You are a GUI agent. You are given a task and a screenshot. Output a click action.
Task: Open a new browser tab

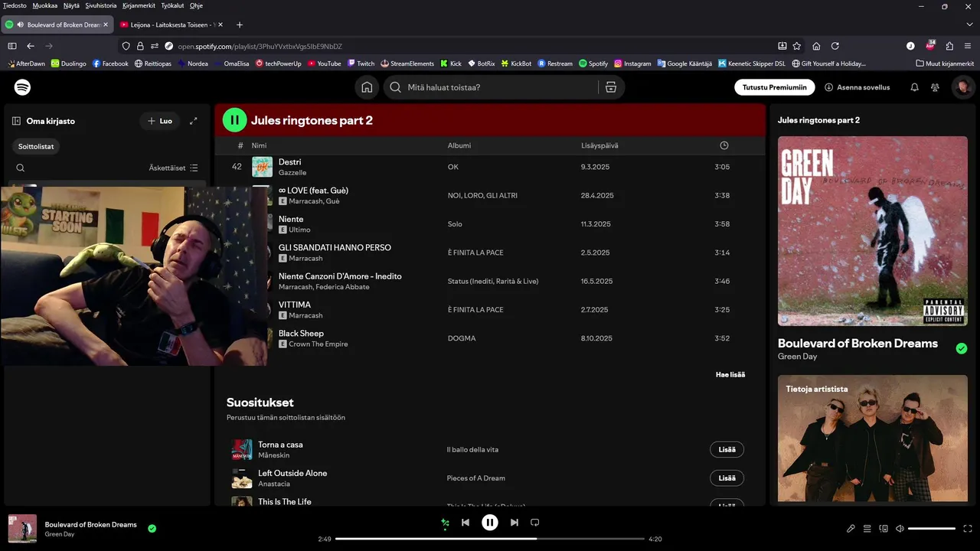tap(240, 24)
